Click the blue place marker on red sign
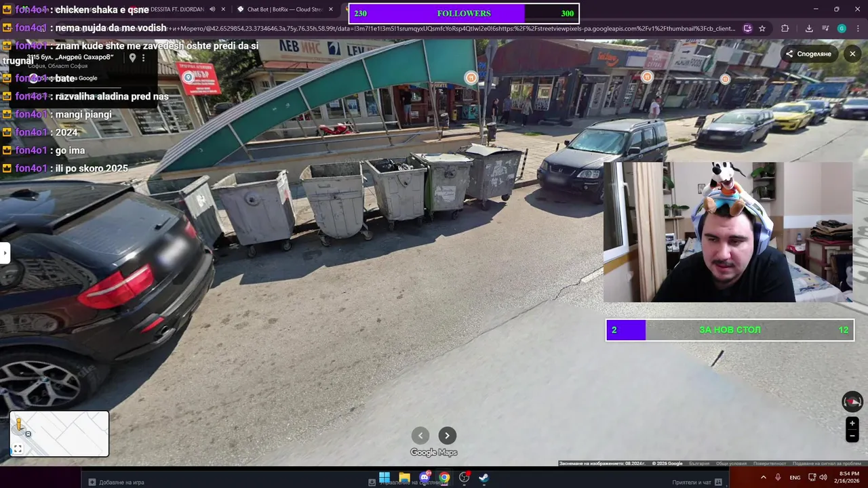 click(x=189, y=77)
